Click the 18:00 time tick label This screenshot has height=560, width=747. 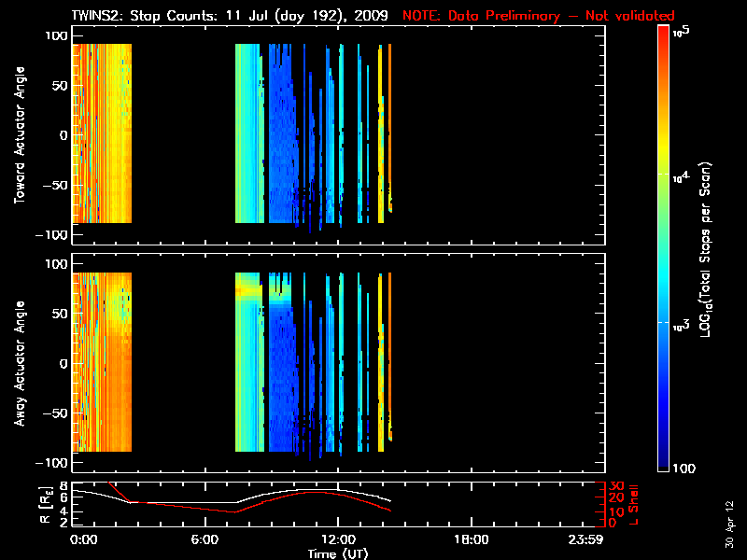coord(471,539)
